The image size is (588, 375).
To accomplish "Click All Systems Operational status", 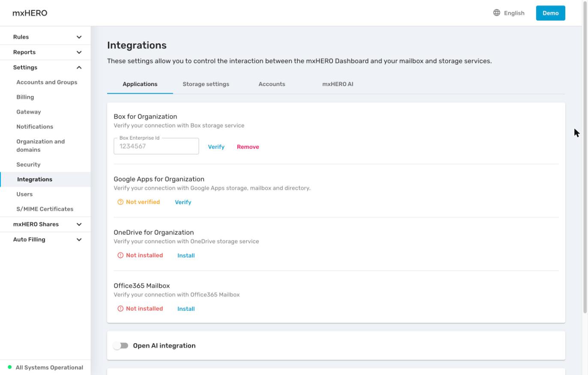I will (x=49, y=367).
